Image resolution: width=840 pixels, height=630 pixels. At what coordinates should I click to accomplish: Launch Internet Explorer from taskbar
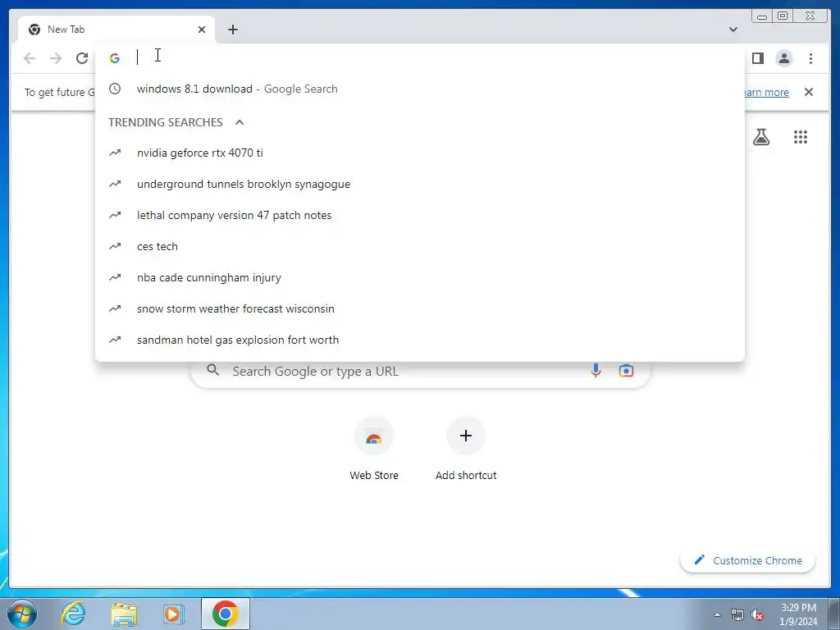pos(73,614)
